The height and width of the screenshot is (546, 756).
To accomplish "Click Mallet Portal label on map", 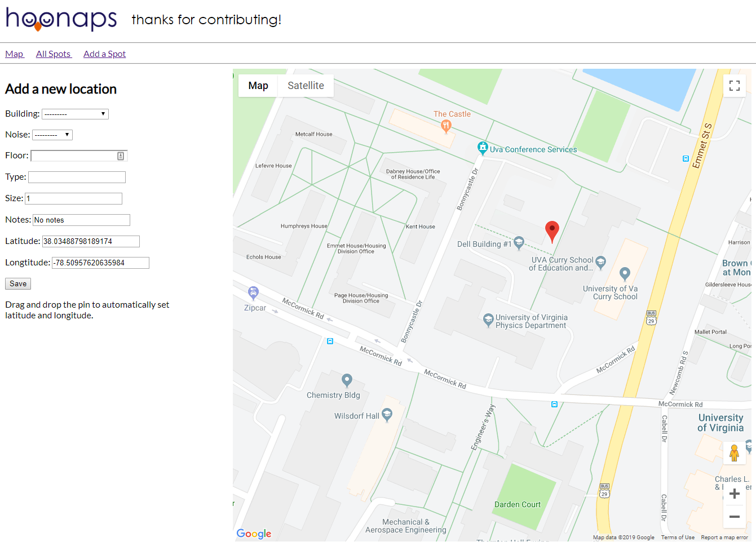I will coord(710,332).
